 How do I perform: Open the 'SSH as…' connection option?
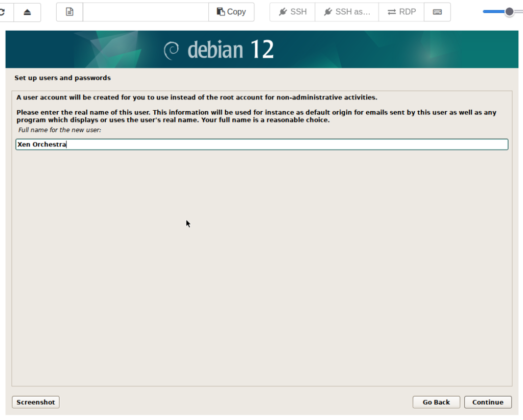pos(347,12)
